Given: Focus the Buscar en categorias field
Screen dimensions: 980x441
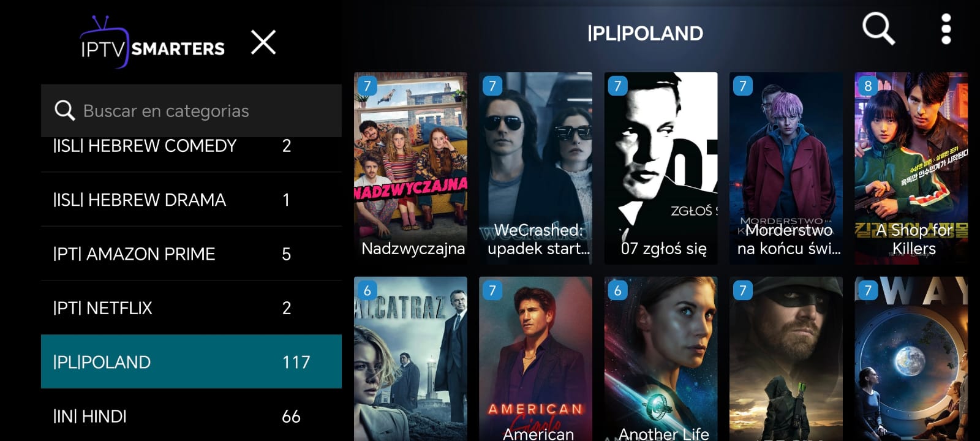Looking at the screenshot, I should 191,111.
